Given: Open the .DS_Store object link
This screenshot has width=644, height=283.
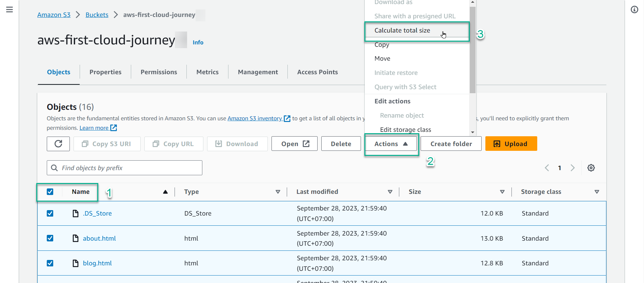Looking at the screenshot, I should pyautogui.click(x=97, y=213).
